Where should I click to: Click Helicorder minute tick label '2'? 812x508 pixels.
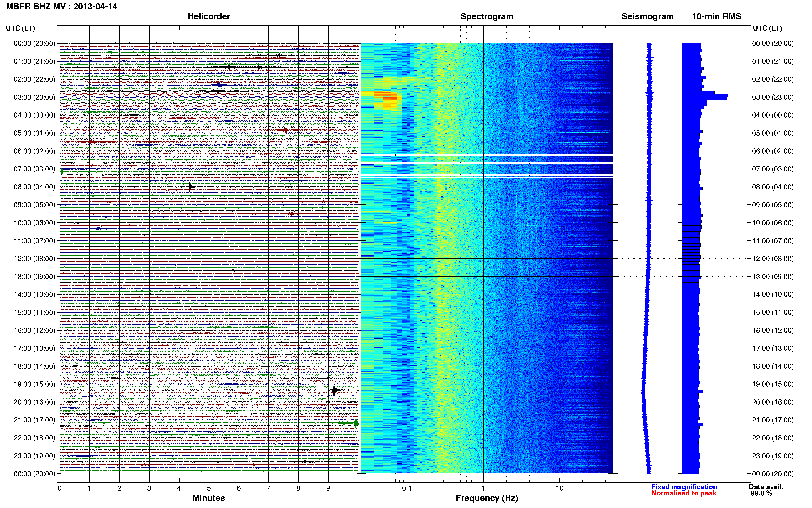point(119,488)
